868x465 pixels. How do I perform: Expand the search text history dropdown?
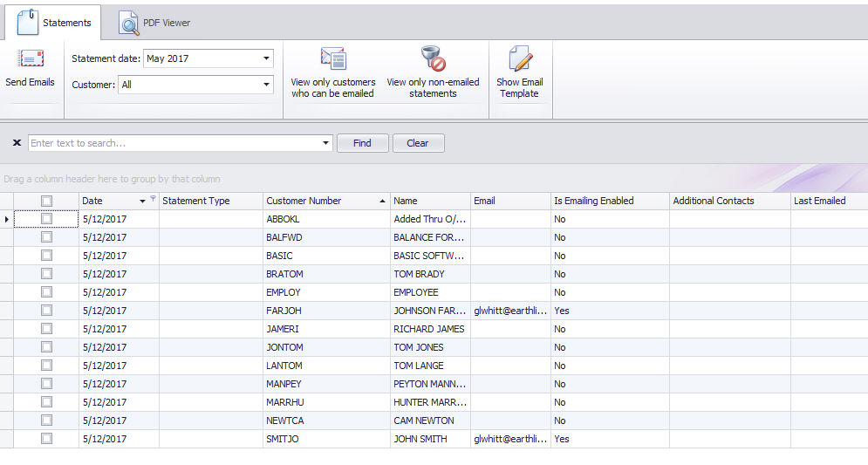coord(325,143)
